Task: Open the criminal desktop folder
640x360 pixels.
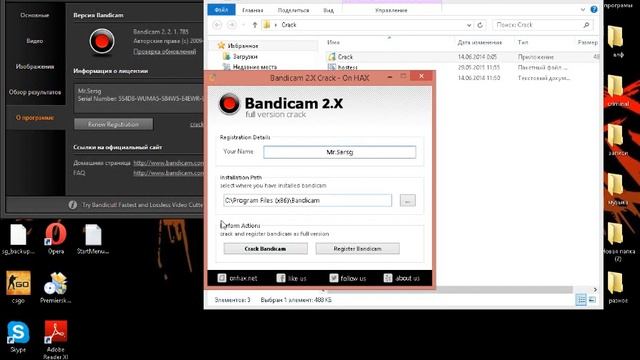Action: click(618, 91)
